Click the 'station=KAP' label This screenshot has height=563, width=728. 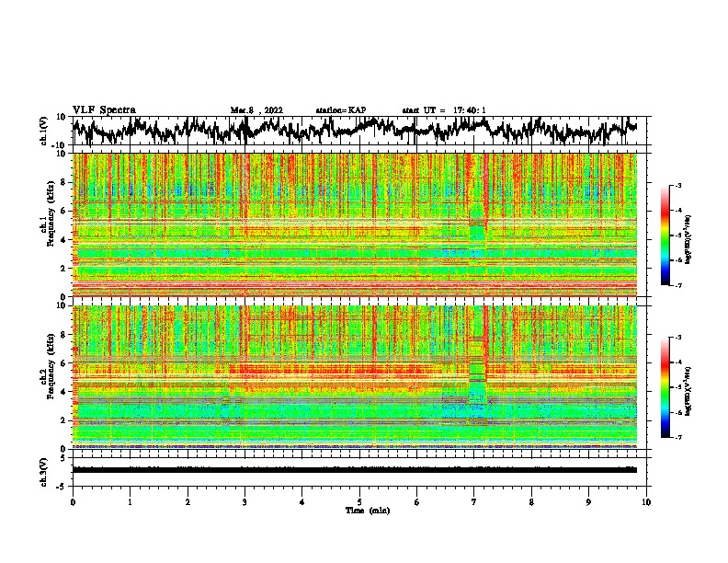(x=341, y=110)
